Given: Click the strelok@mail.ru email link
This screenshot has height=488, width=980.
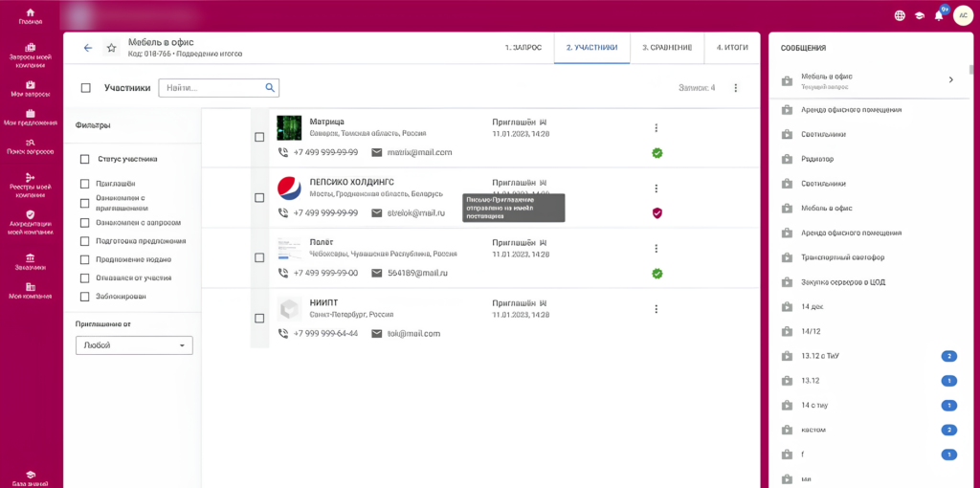Looking at the screenshot, I should pyautogui.click(x=416, y=212).
